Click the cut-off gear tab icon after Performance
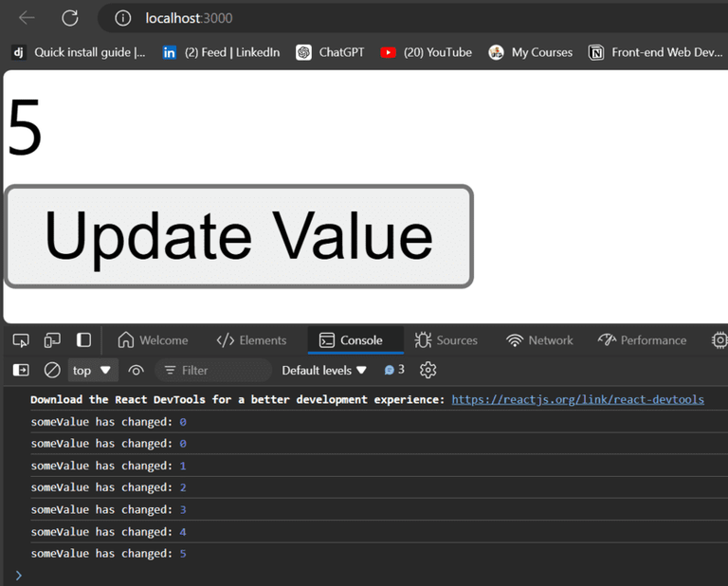The image size is (728, 586). click(x=719, y=340)
